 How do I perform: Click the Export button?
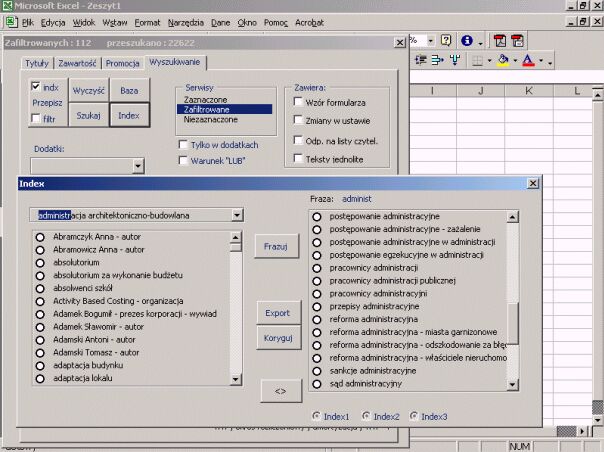[x=277, y=313]
